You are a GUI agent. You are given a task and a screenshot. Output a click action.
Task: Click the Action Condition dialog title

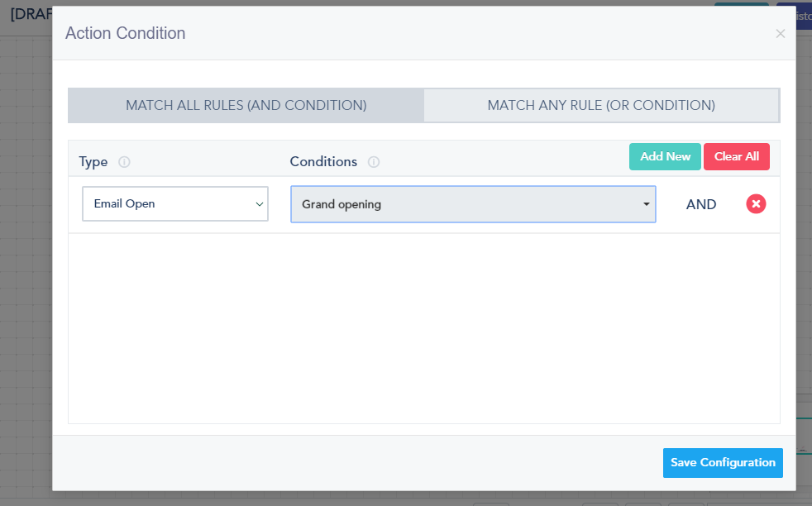coord(126,33)
